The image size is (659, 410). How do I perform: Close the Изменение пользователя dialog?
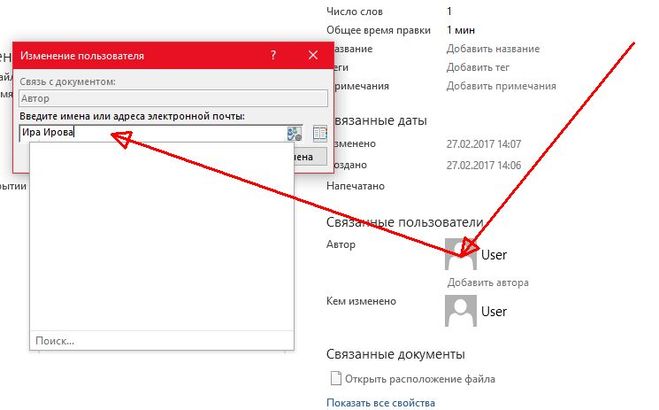click(x=313, y=56)
